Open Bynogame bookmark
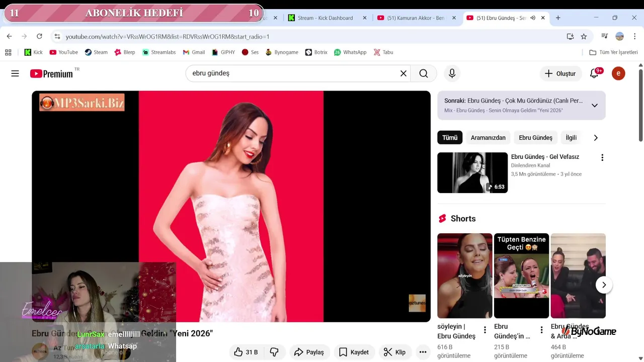Image resolution: width=644 pixels, height=362 pixels. 282,52
